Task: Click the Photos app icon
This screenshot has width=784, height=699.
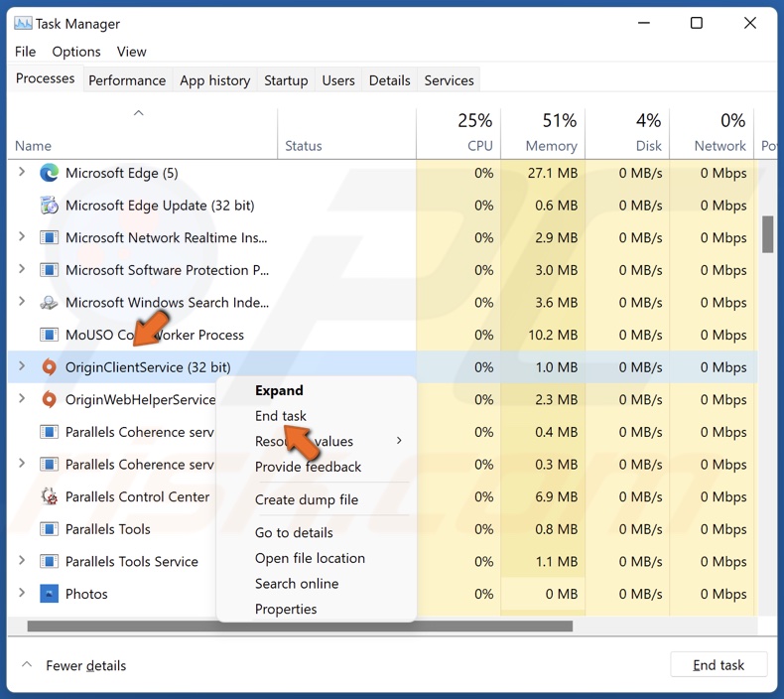Action: pos(49,594)
